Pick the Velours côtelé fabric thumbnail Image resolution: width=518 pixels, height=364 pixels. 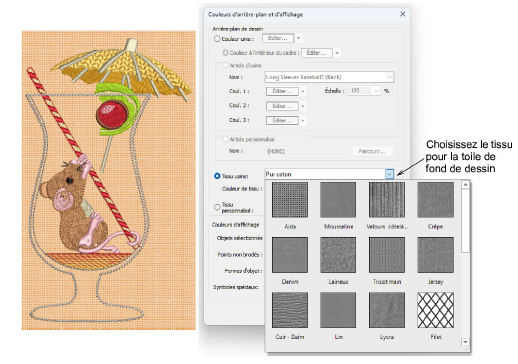pos(387,200)
